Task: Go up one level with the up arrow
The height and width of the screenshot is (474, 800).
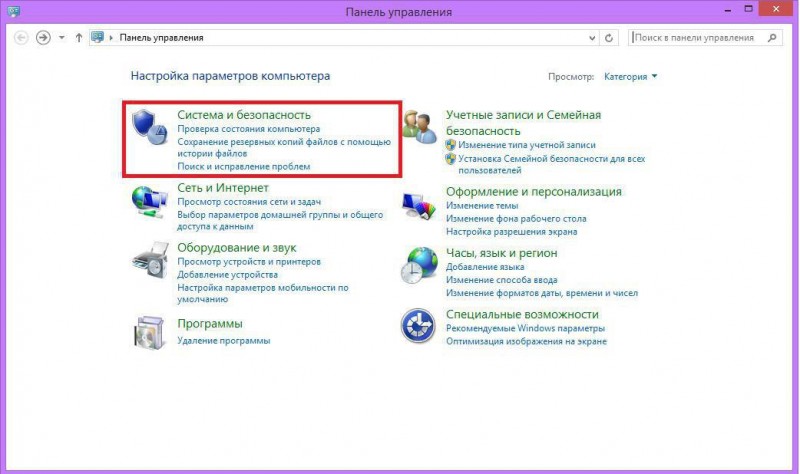Action: pyautogui.click(x=79, y=38)
